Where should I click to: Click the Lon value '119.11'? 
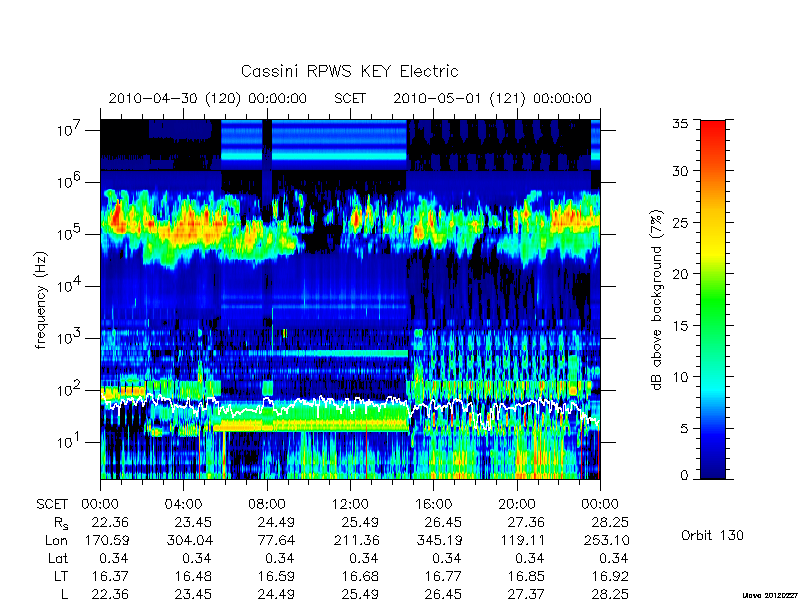point(523,540)
